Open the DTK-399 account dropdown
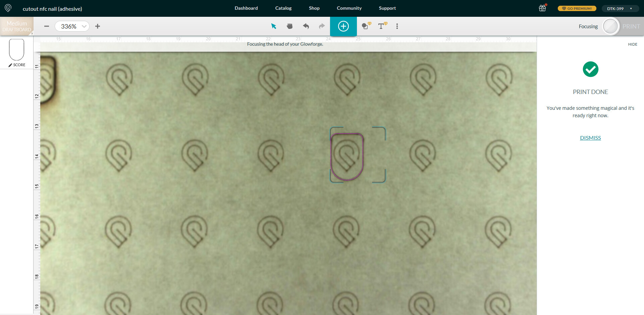This screenshot has height=315, width=644. [620, 8]
